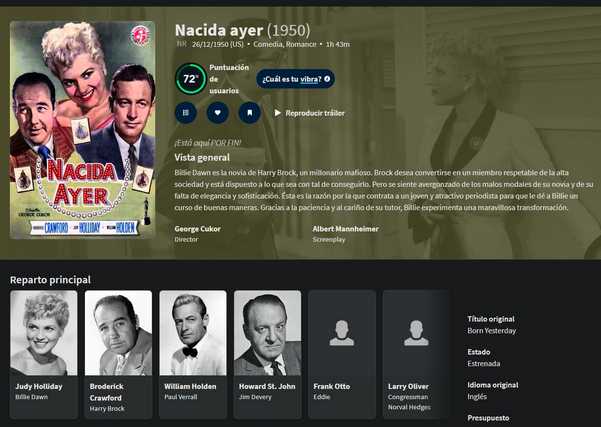Click the Reparto principal heading
This screenshot has height=427, width=601.
(51, 280)
